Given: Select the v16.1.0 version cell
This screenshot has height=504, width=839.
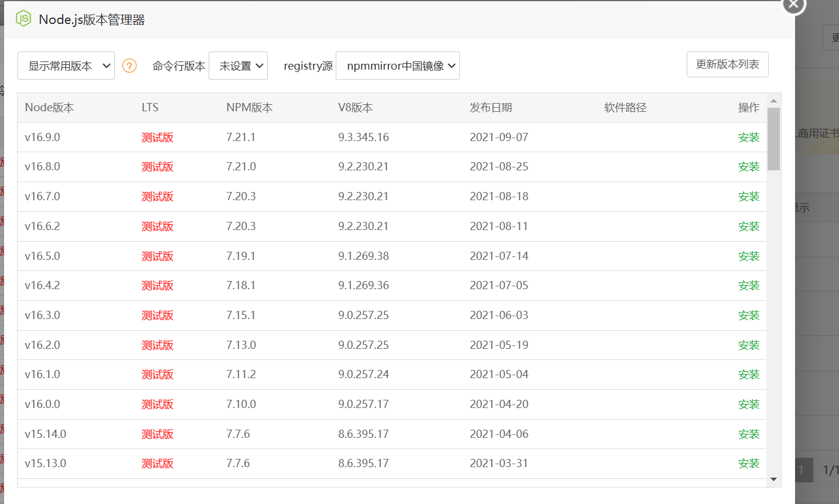Looking at the screenshot, I should [42, 375].
